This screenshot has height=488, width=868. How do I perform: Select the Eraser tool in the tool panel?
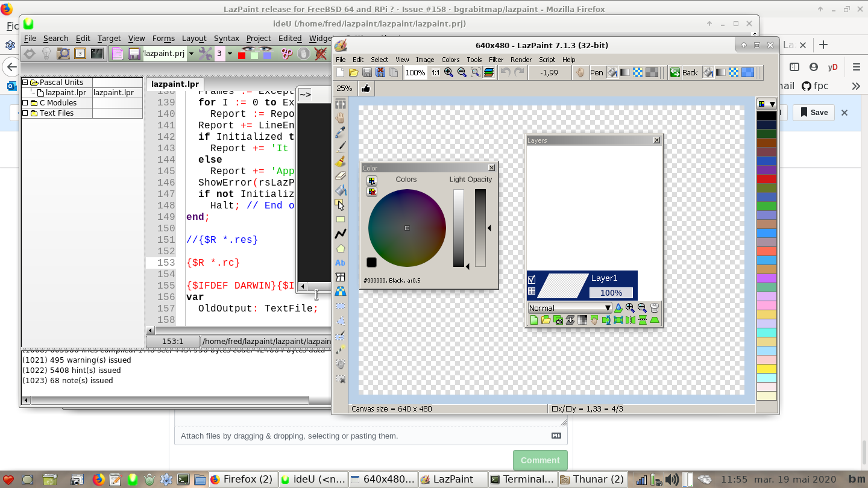(341, 175)
